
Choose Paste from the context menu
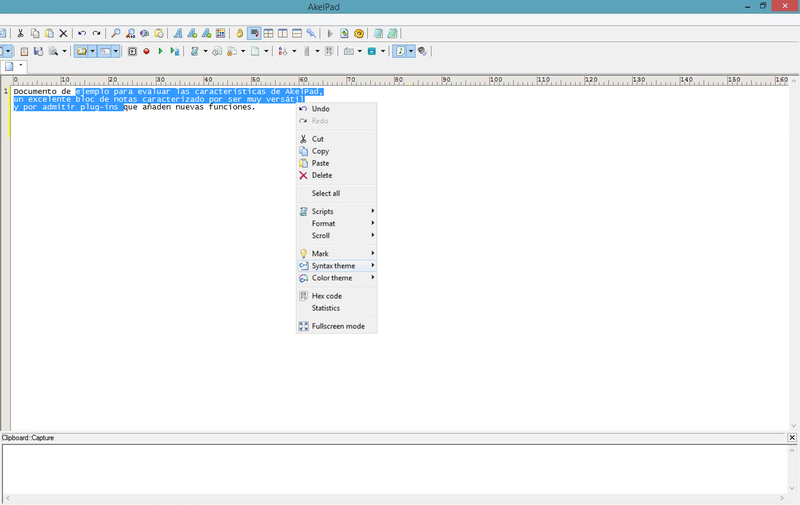click(337, 163)
